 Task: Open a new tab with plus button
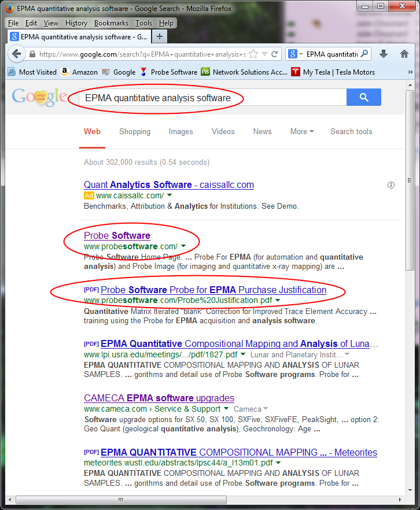(160, 36)
